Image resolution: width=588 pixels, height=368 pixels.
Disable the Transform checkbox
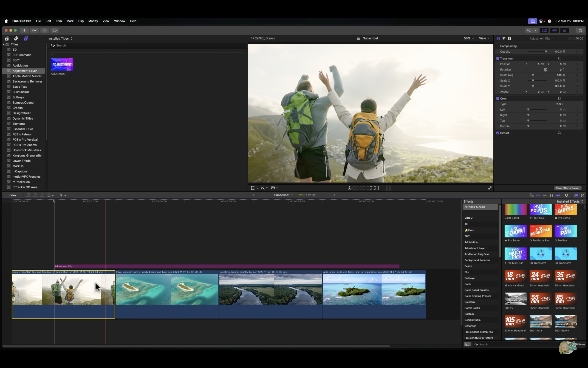coord(498,58)
